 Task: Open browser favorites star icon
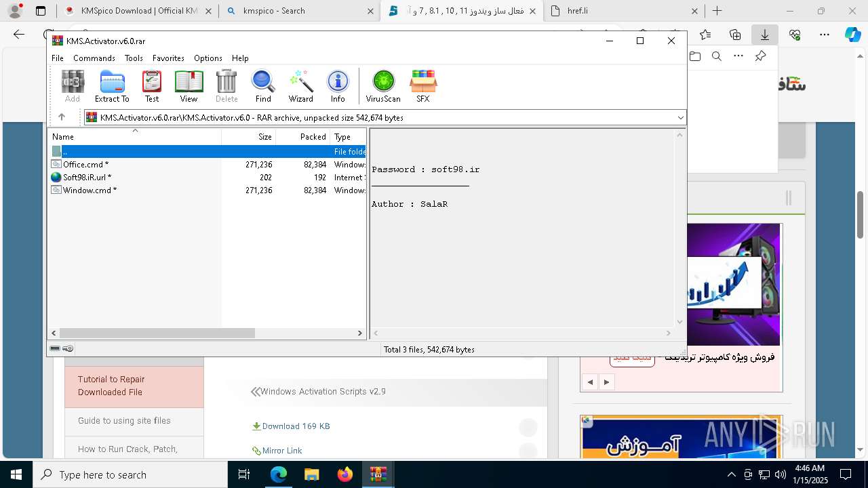[x=705, y=35]
